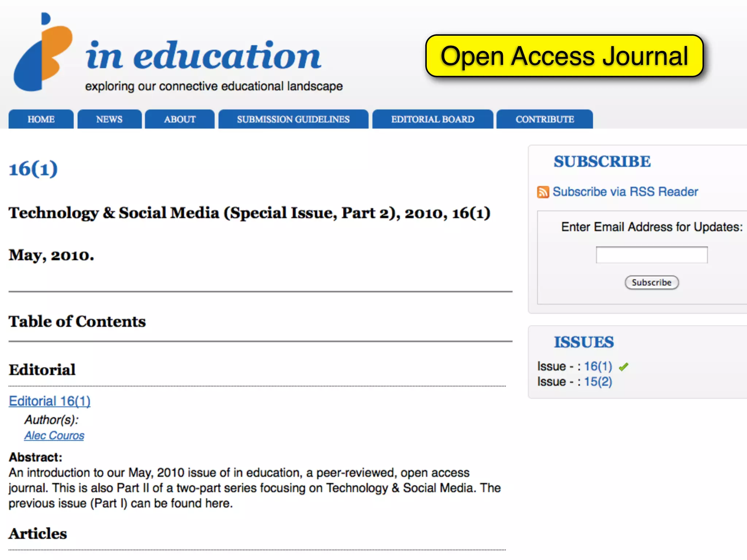
Task: Open the Editorial 16(1) article link
Action: (50, 401)
